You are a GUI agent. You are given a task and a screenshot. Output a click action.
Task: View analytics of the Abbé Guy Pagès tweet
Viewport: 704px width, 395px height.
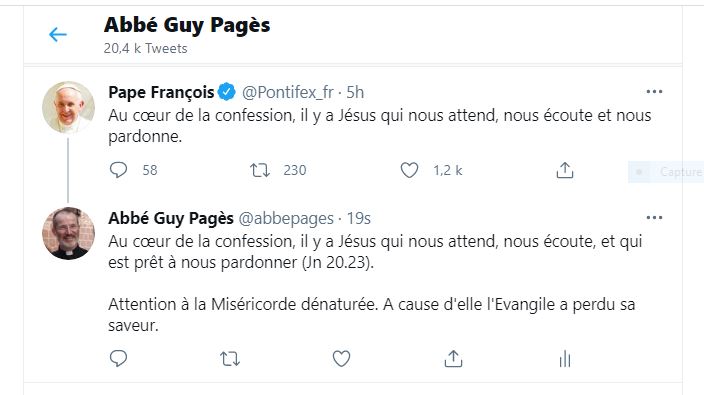point(565,359)
